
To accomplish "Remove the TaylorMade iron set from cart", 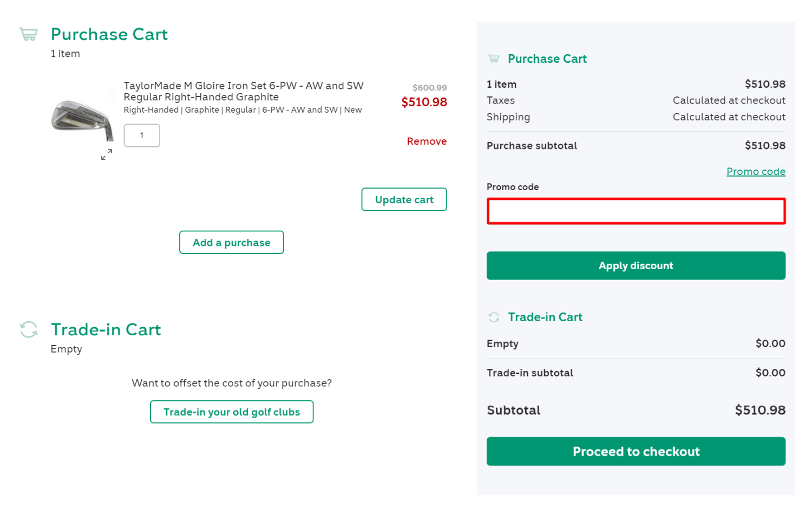I will [427, 141].
